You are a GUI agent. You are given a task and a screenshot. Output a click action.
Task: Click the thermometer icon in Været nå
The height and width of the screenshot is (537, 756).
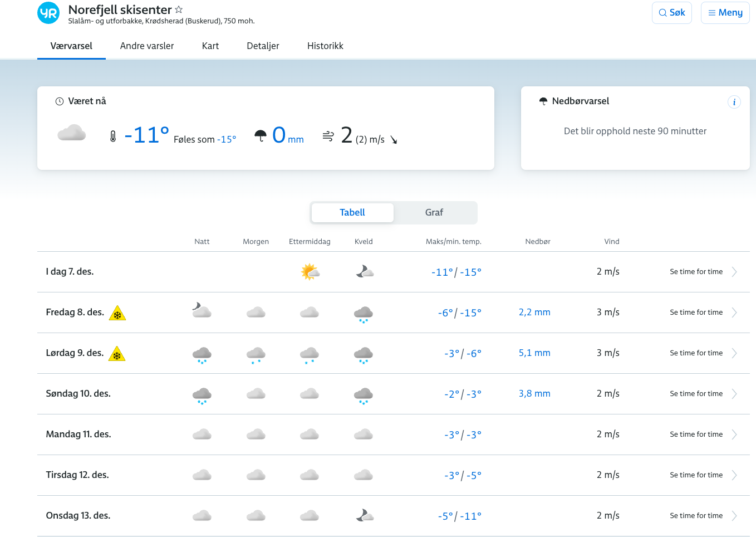tap(113, 136)
